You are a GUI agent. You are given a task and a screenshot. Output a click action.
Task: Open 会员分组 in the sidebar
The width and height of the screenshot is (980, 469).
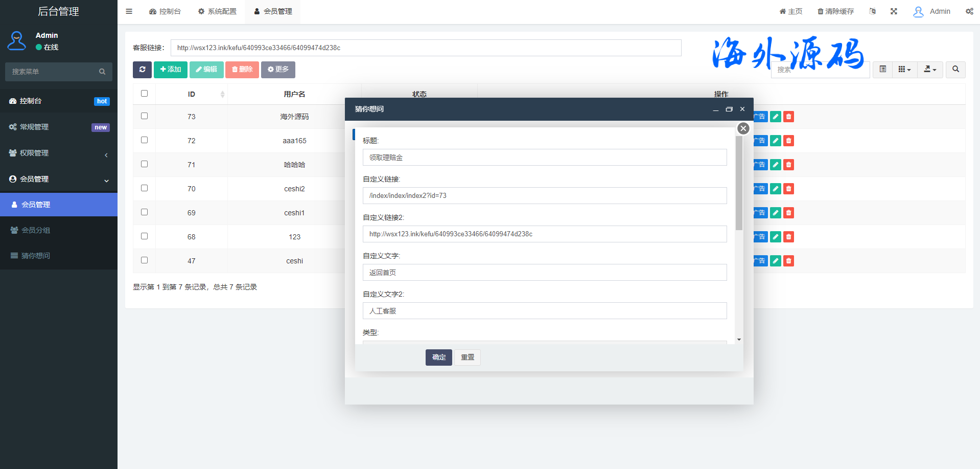click(x=36, y=230)
